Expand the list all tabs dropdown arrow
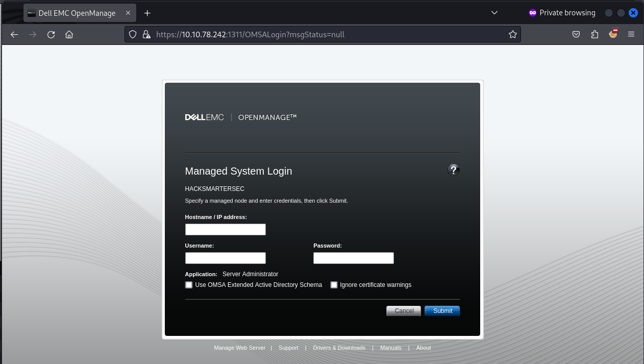Viewport: 644px width, 364px height. [x=494, y=13]
